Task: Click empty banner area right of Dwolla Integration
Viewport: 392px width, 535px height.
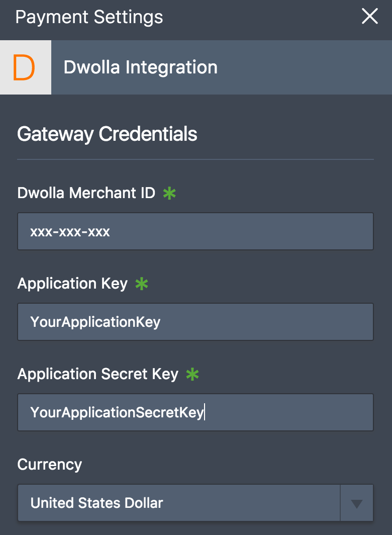Action: click(304, 67)
